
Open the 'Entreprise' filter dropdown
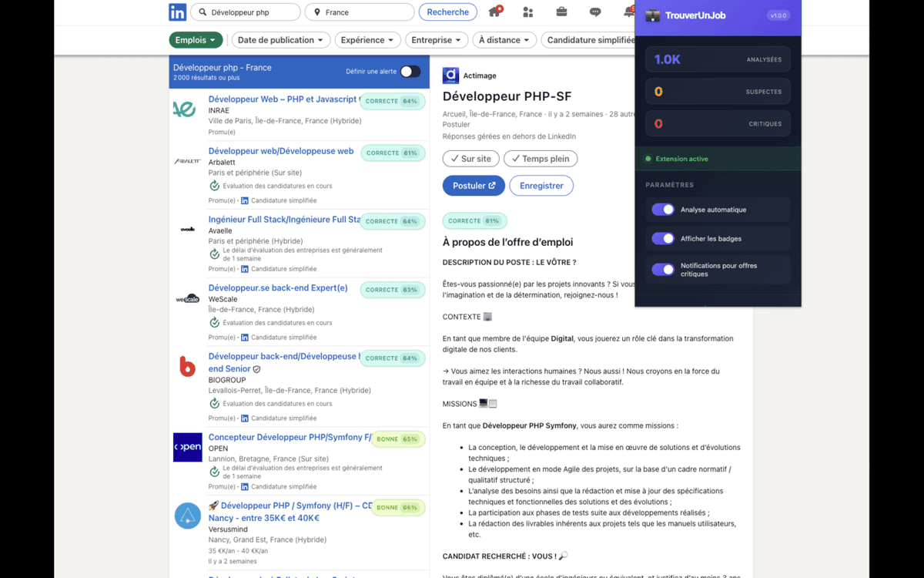(x=436, y=40)
